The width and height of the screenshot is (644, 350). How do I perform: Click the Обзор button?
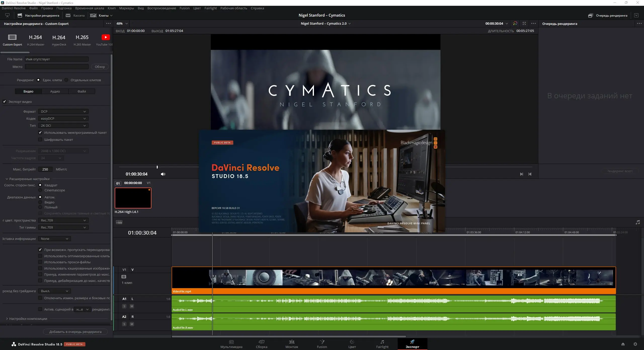[x=100, y=67]
